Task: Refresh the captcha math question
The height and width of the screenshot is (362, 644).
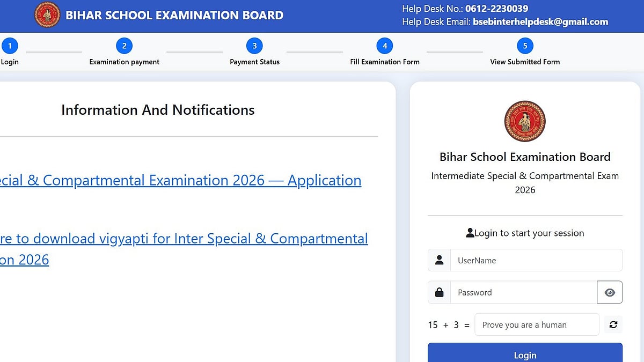Action: (x=613, y=324)
